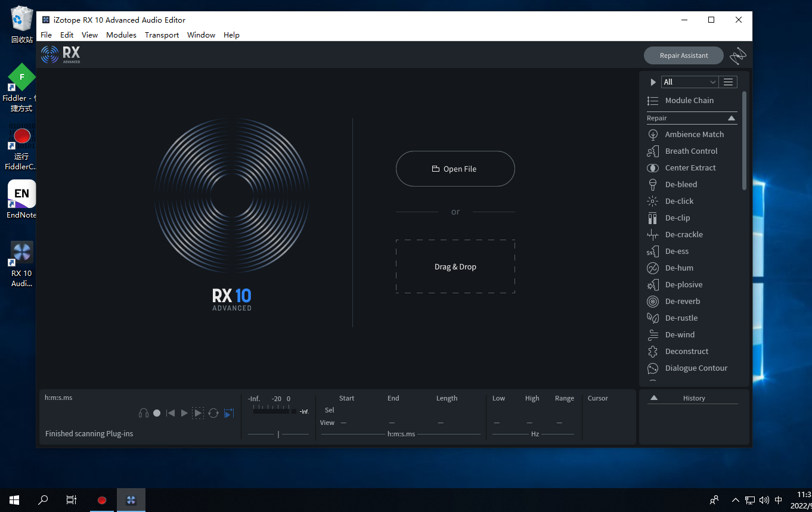Select the green Fiddler desktop shortcut
This screenshot has height=512, width=812.
(20, 88)
